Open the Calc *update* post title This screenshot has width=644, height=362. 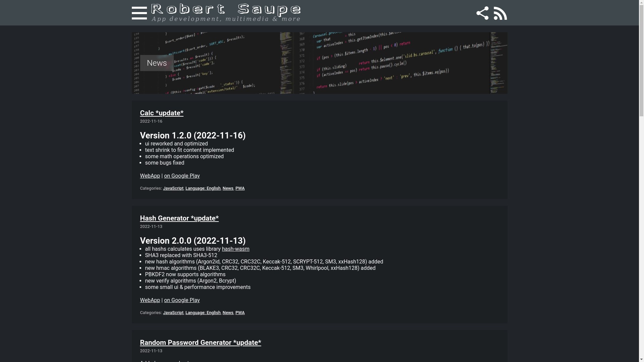162,113
